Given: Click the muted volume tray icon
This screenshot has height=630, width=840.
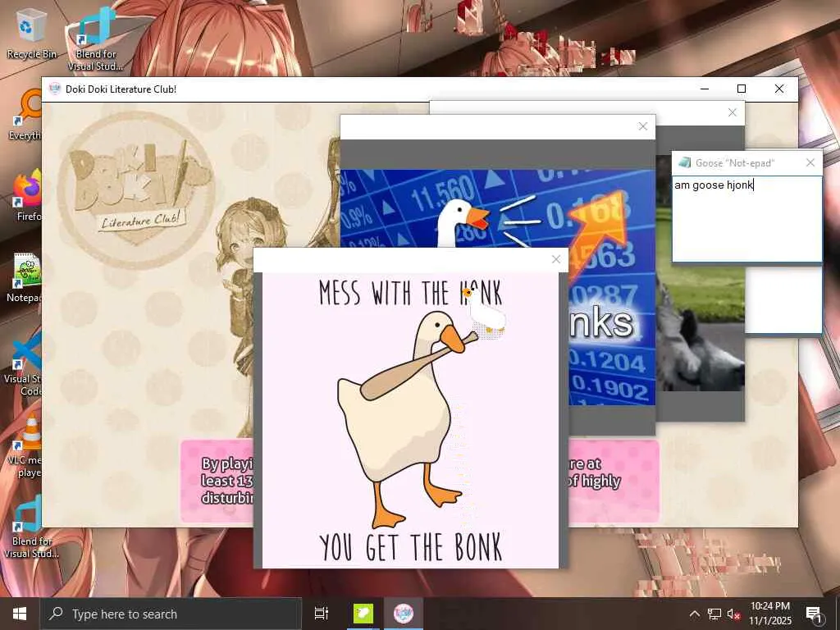Looking at the screenshot, I should 733,614.
